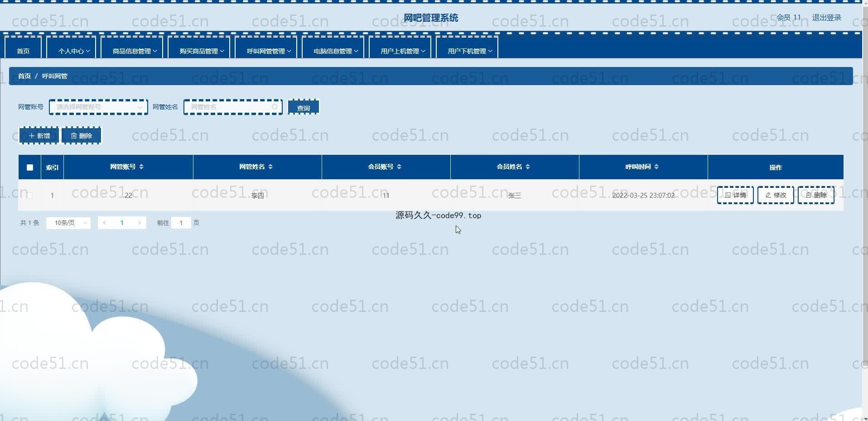Viewport: 868px width, 421px height.
Task: Expand the 购买商品管理 menu
Action: 199,48
